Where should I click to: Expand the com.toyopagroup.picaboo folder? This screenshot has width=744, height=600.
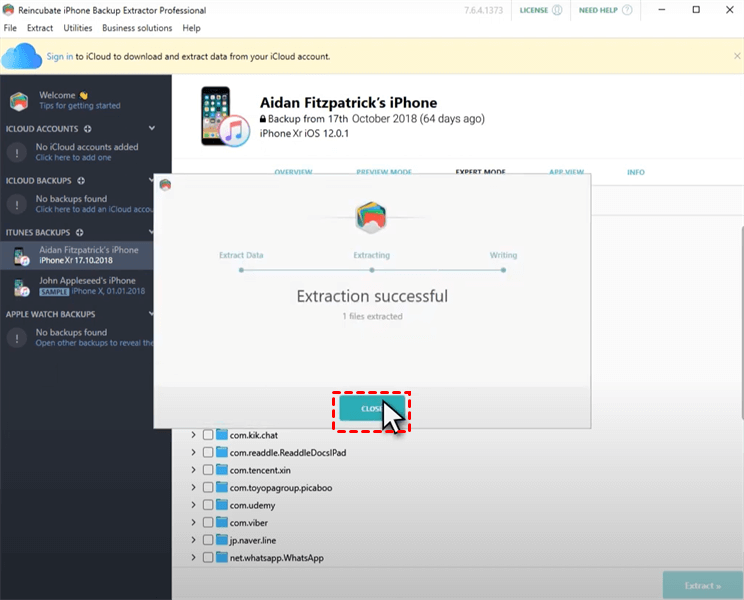194,487
